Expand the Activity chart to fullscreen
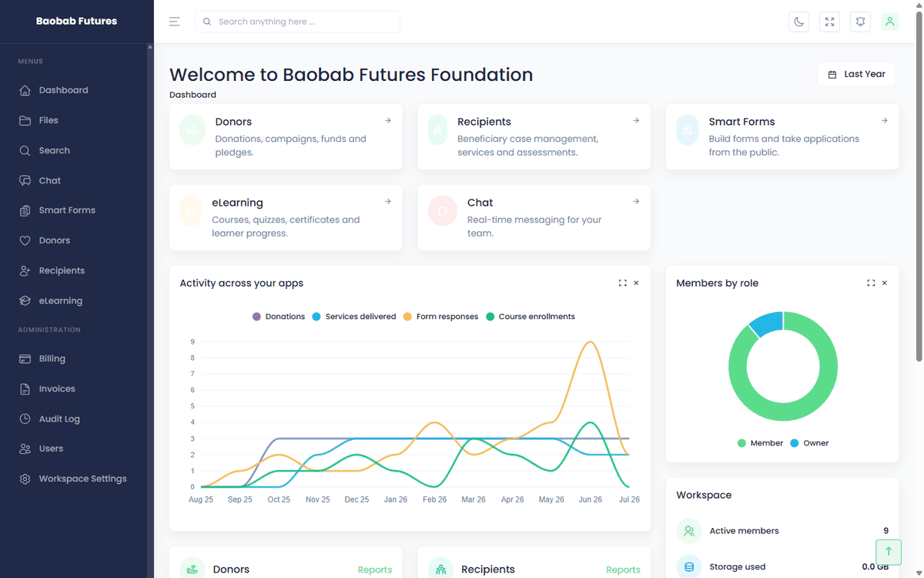The width and height of the screenshot is (924, 578). (622, 283)
